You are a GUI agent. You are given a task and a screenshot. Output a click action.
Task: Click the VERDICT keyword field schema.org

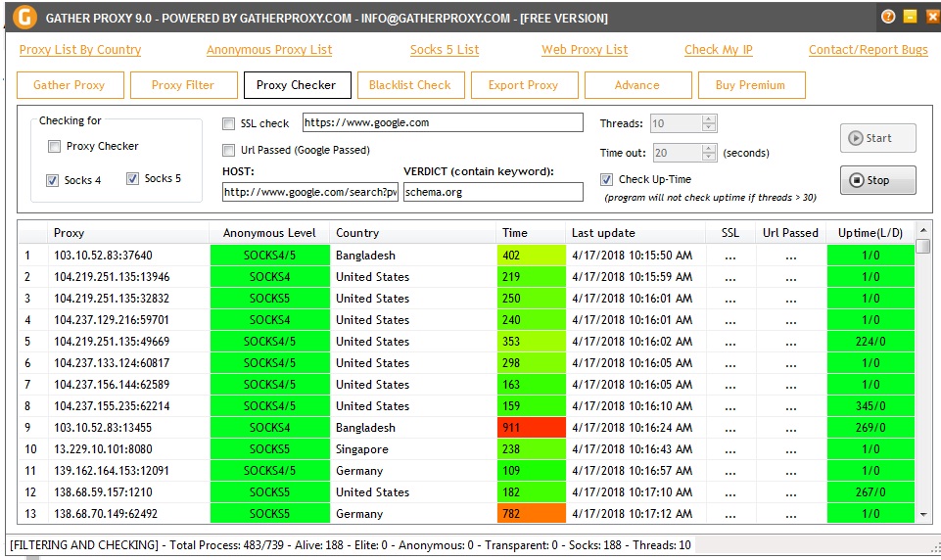(494, 192)
